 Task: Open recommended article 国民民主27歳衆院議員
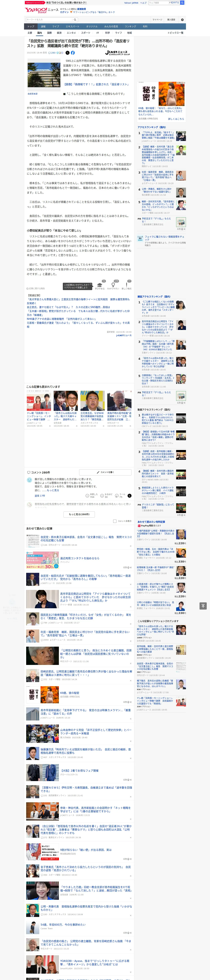[79, 619]
